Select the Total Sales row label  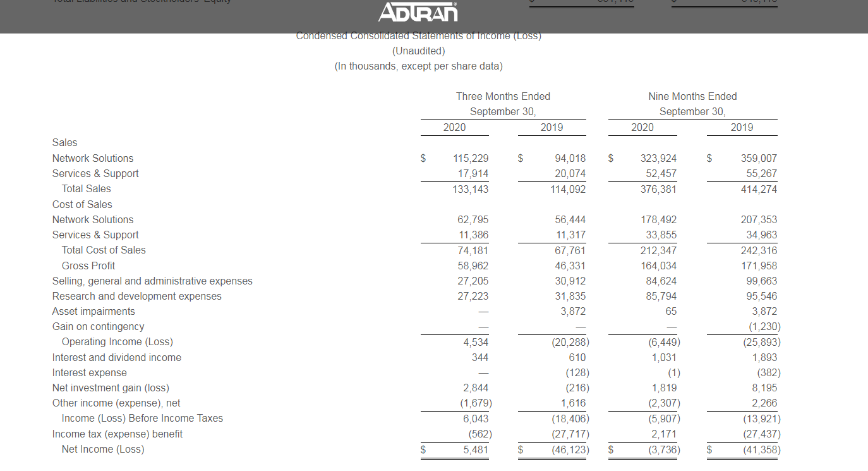click(86, 188)
